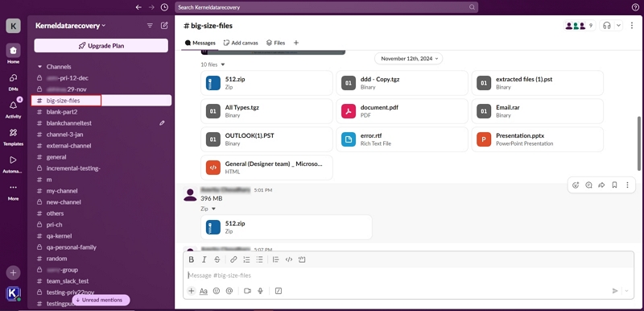
Task: Click the Upgrade Plan button
Action: coord(101,46)
